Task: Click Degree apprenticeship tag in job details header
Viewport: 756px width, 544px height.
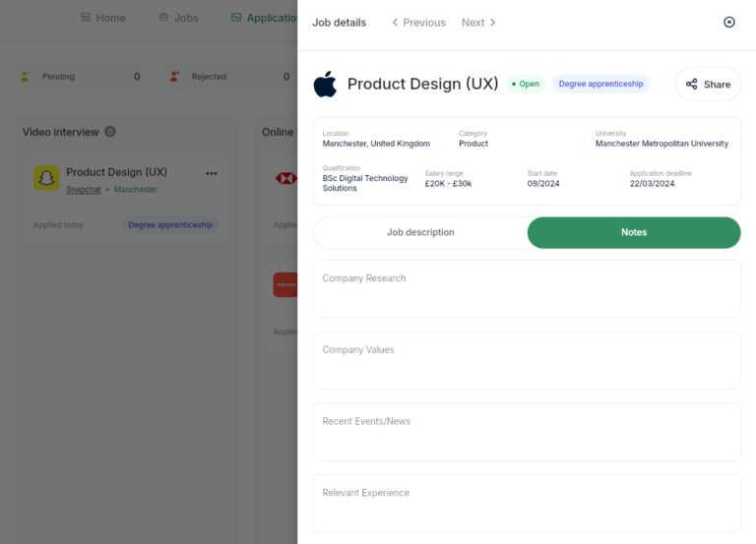Action: coord(600,84)
